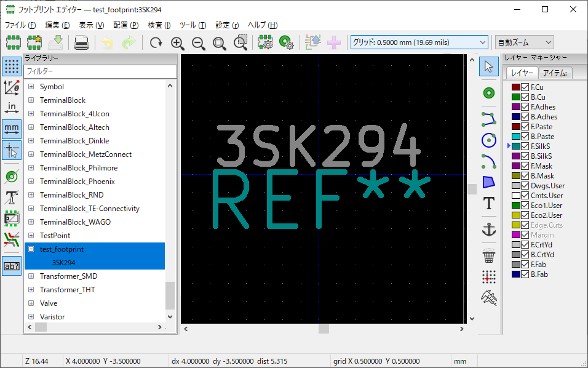
Task: Open the auto zoom dropdown
Action: tap(525, 42)
